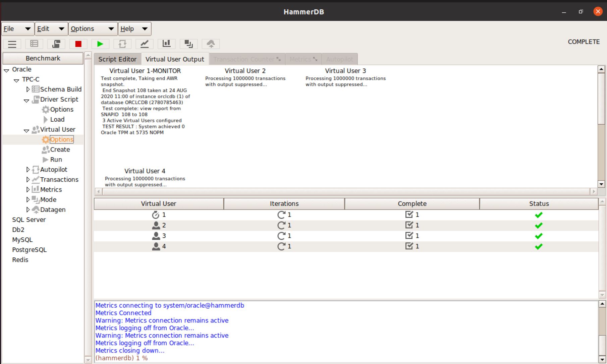The width and height of the screenshot is (607, 364).
Task: Click the Schema Build toolbar icon
Action: (x=34, y=44)
